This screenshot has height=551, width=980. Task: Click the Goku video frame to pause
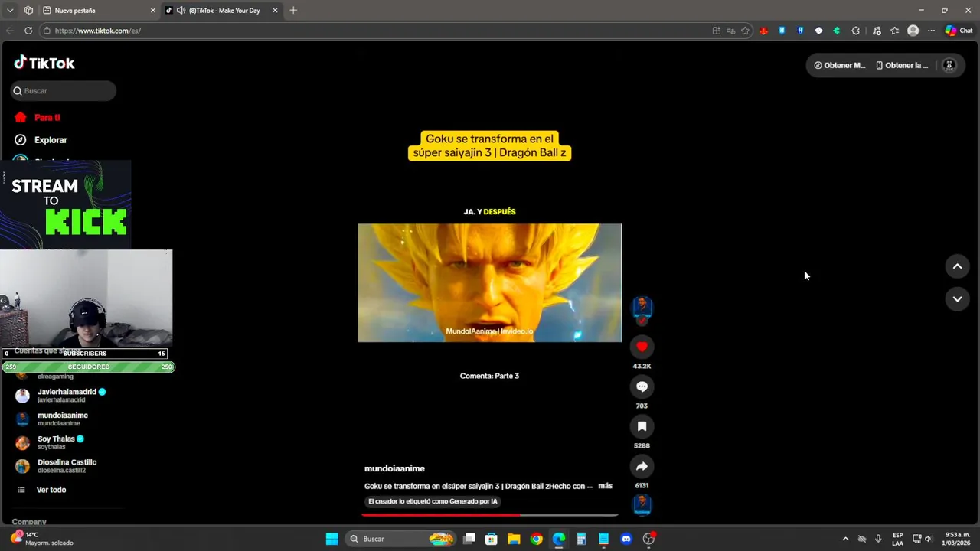[x=490, y=282]
